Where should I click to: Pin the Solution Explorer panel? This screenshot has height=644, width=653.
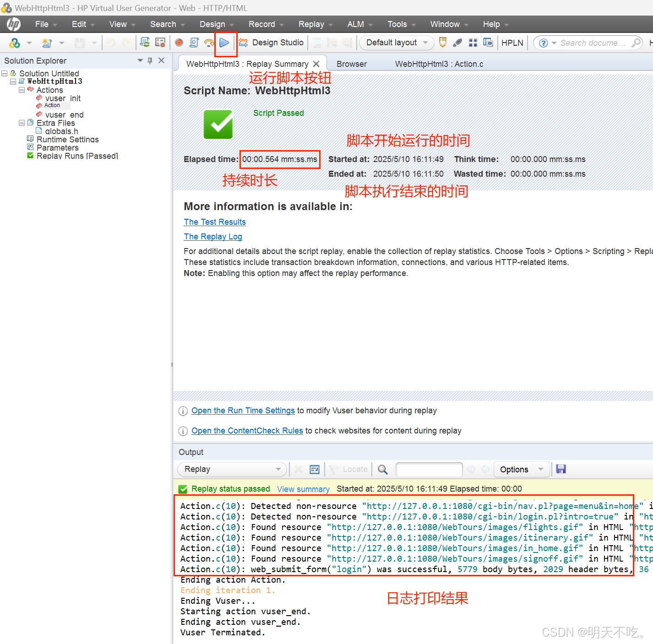150,60
